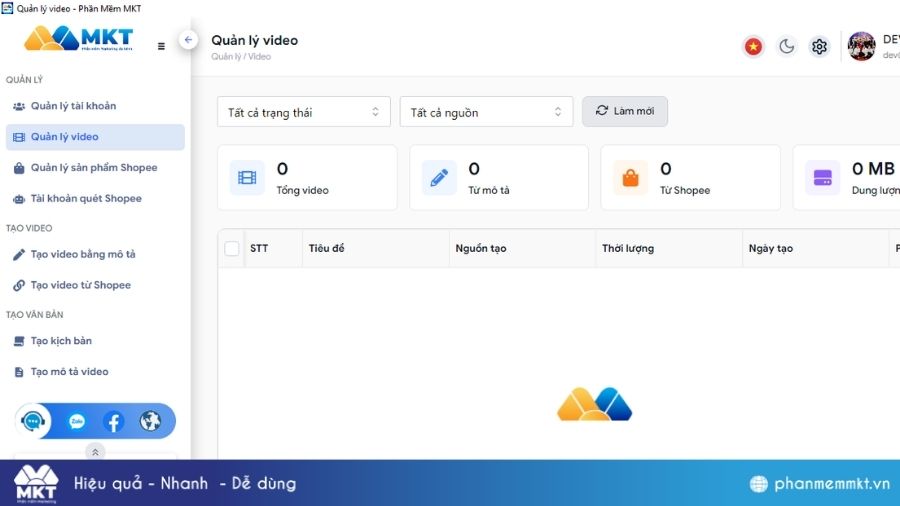Click the Từ mô tả label
The height and width of the screenshot is (506, 900).
tap(488, 190)
